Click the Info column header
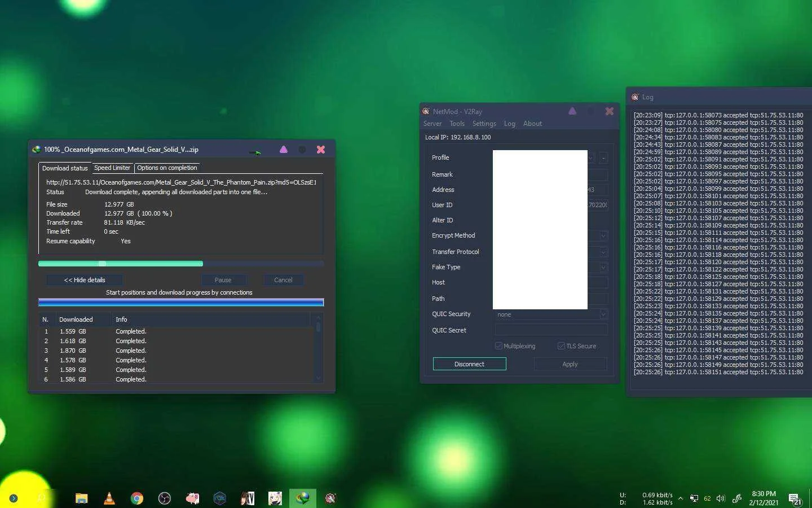Screen dimensions: 812x508 211,319
